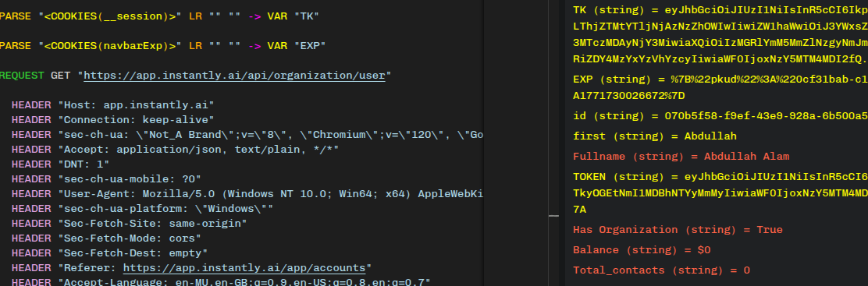The image size is (868, 286).
Task: Click the PARSE line for COOKIES(navbarExp)
Action: tap(162, 45)
